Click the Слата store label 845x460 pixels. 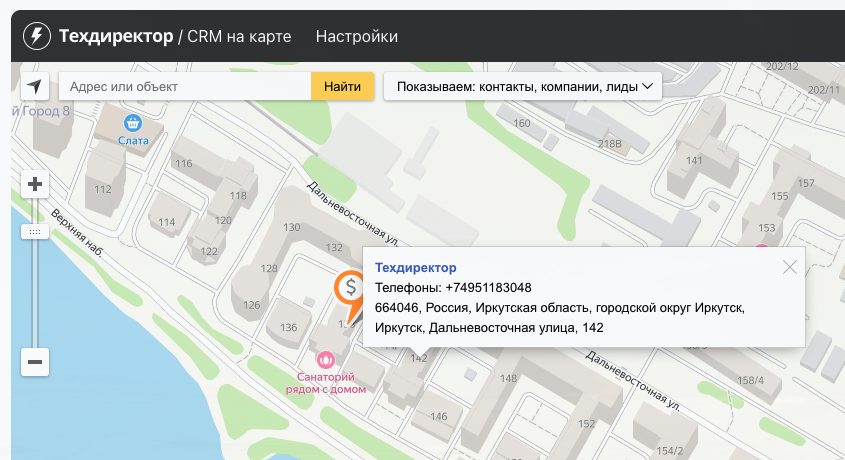tap(133, 141)
